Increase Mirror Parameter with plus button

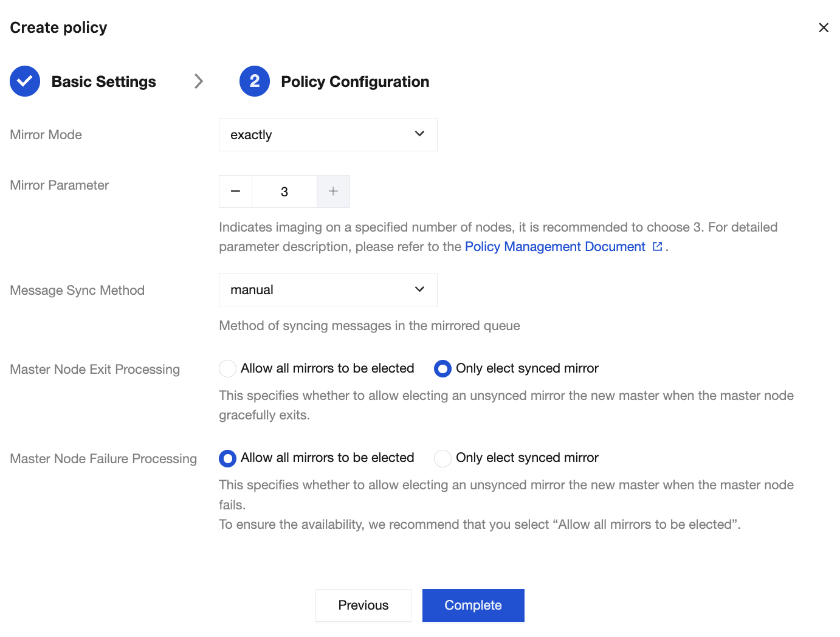333,191
